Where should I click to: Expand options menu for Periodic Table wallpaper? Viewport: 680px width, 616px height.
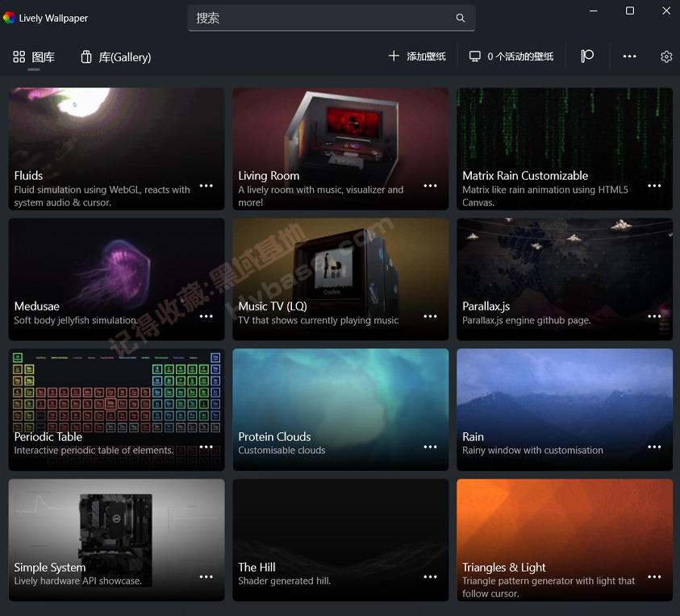pos(207,447)
